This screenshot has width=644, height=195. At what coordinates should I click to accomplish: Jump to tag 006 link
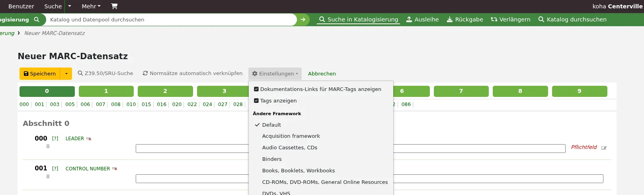85,104
